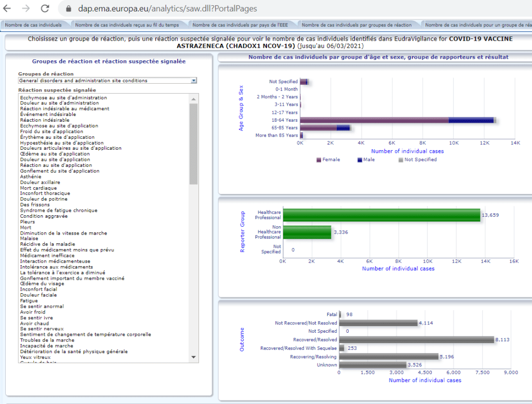This screenshot has width=532, height=404.
Task: Click the reaction list scroll-down arrow
Action: (194, 357)
